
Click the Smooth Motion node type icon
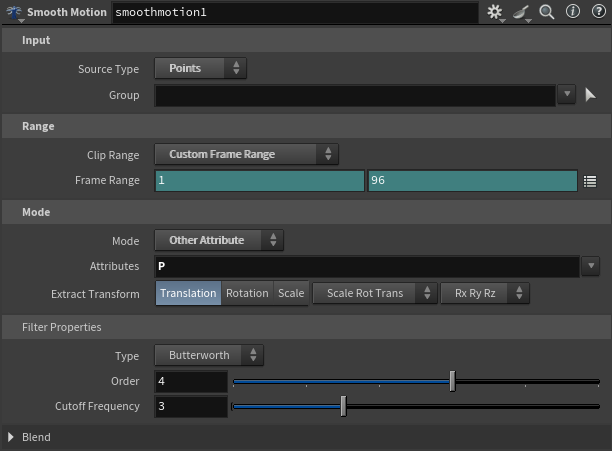pos(12,13)
